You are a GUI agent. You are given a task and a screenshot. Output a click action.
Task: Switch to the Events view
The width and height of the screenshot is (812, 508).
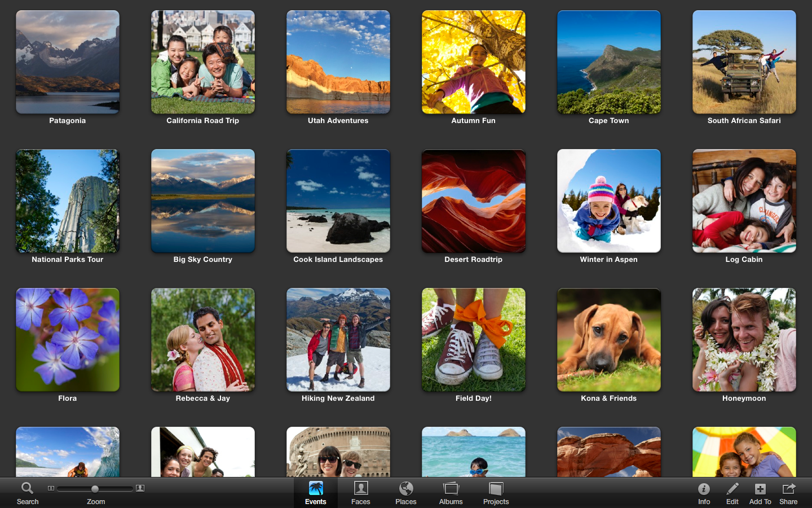[316, 493]
